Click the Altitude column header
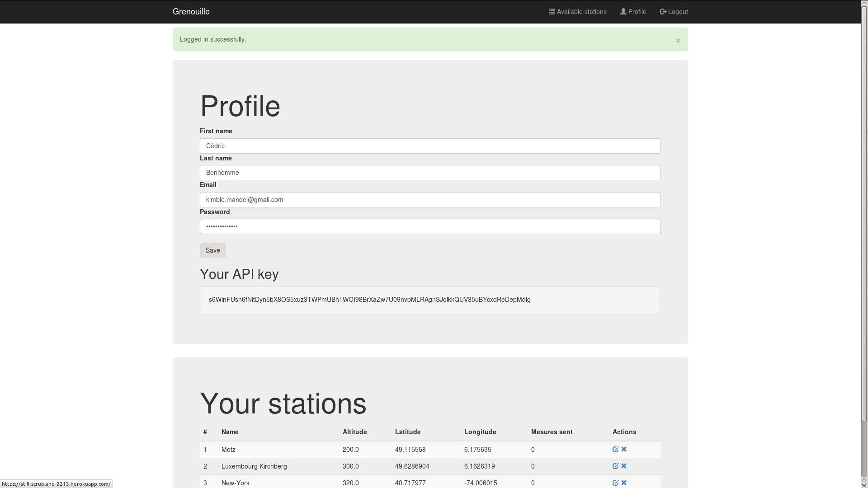 pos(354,432)
